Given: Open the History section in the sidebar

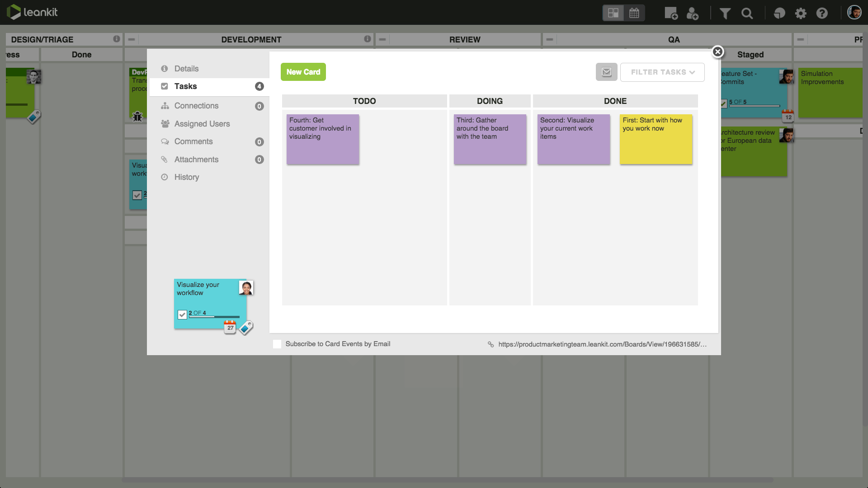Looking at the screenshot, I should (x=186, y=177).
